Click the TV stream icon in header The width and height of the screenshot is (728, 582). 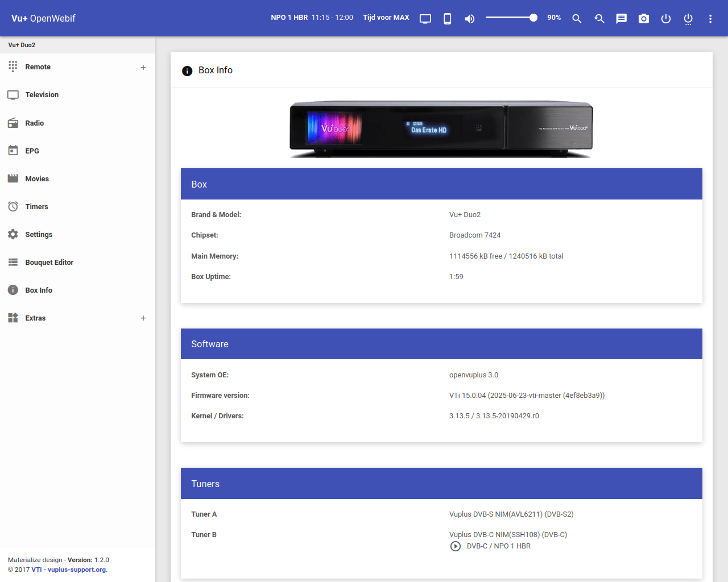pos(425,19)
